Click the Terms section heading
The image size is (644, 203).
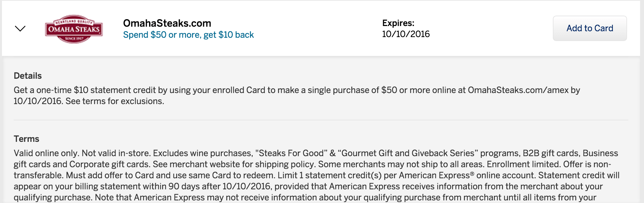pos(26,139)
